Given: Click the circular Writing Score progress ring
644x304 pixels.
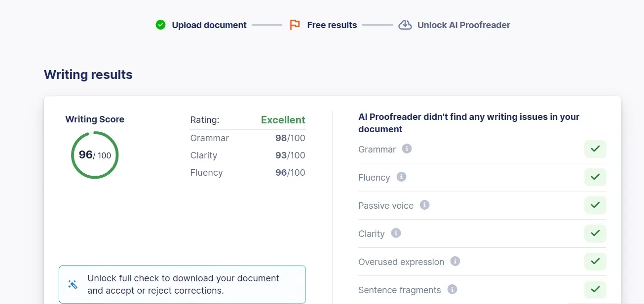Looking at the screenshot, I should click(95, 155).
